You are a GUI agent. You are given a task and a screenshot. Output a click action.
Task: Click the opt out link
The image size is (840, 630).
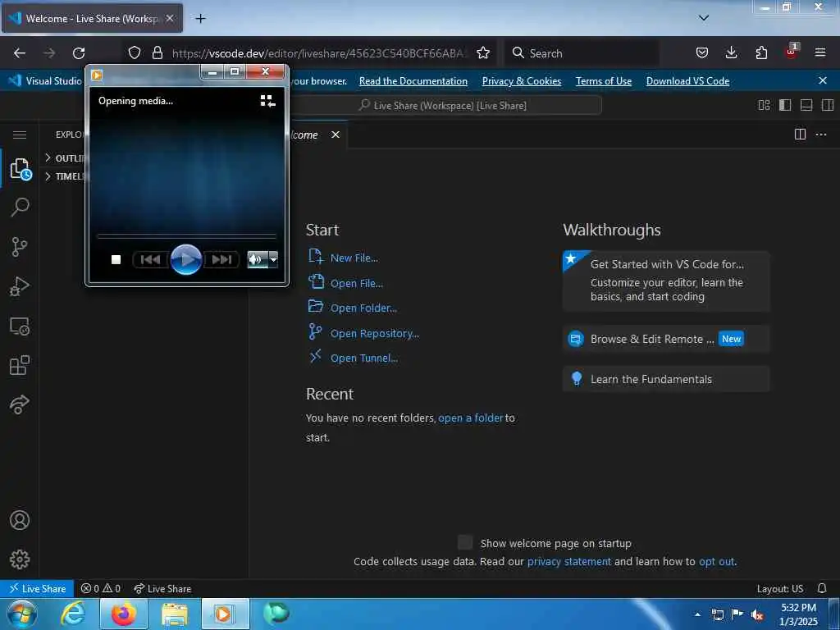click(717, 561)
